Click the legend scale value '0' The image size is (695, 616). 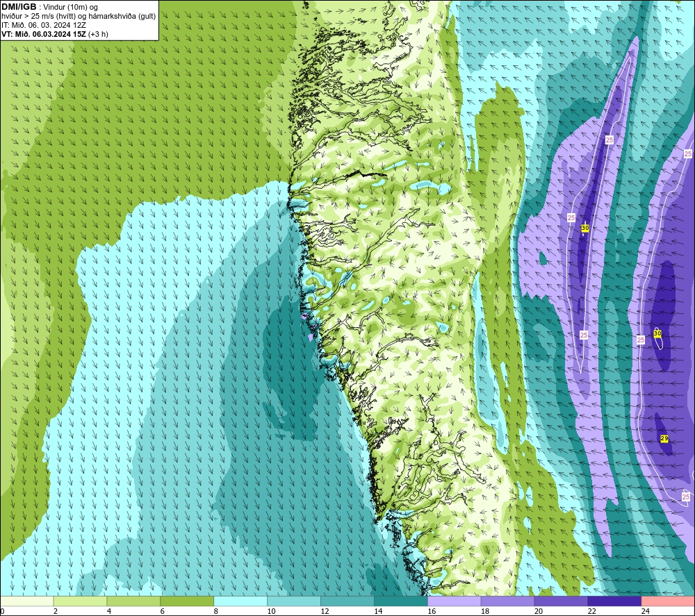(2, 611)
